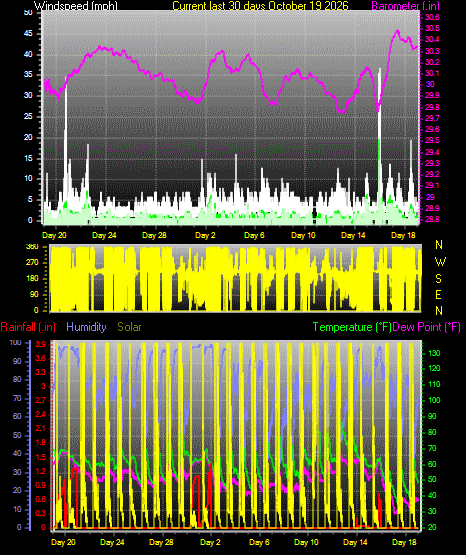
Task: Click 'Day 28' label below the rainfall chart
Action: pos(161,542)
